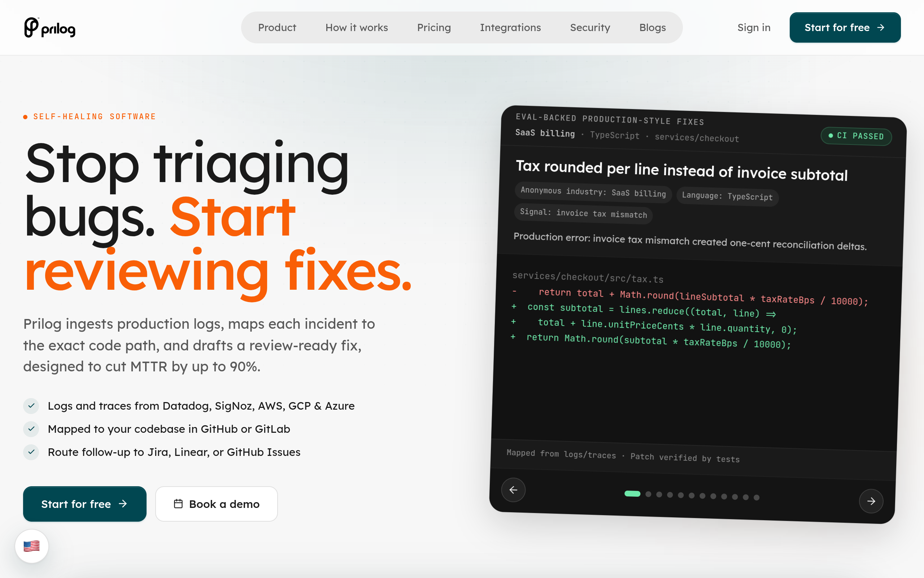
Task: Visit the Security page
Action: (590, 27)
